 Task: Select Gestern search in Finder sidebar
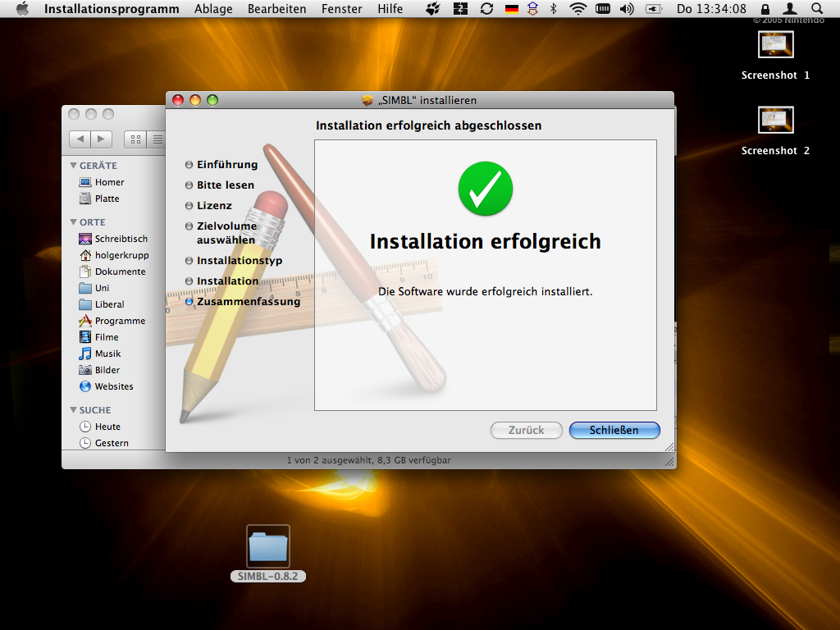[x=104, y=443]
